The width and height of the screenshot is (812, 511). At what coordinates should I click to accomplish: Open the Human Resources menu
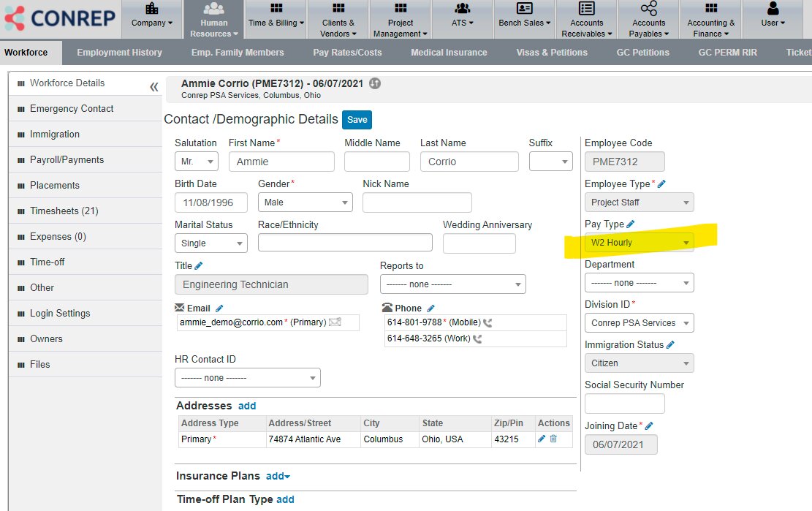click(214, 20)
